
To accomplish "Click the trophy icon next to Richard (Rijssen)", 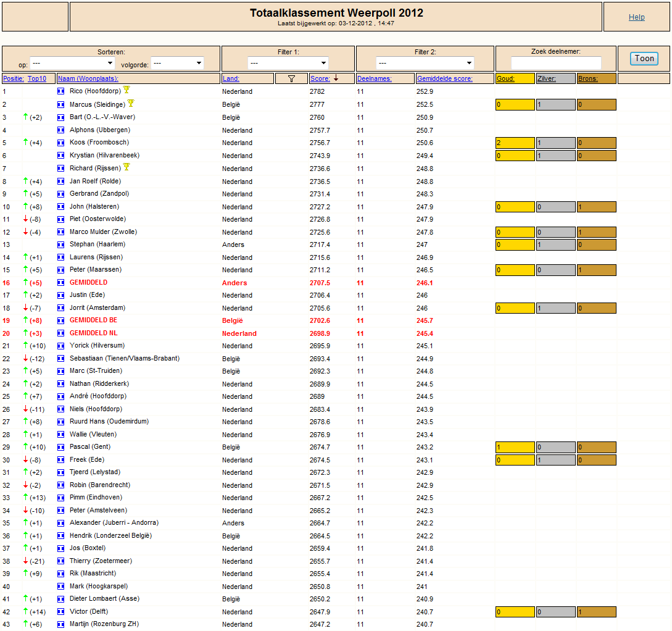I will click(127, 167).
